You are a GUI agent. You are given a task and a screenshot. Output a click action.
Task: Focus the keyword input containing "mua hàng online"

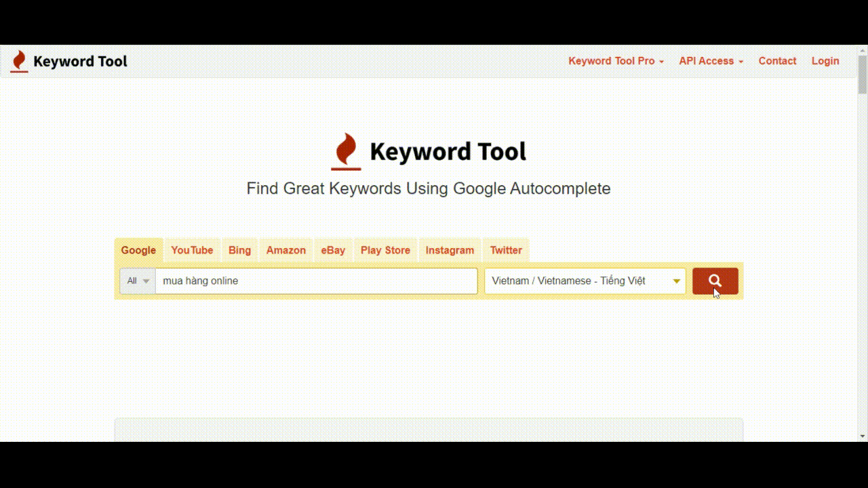coord(316,281)
